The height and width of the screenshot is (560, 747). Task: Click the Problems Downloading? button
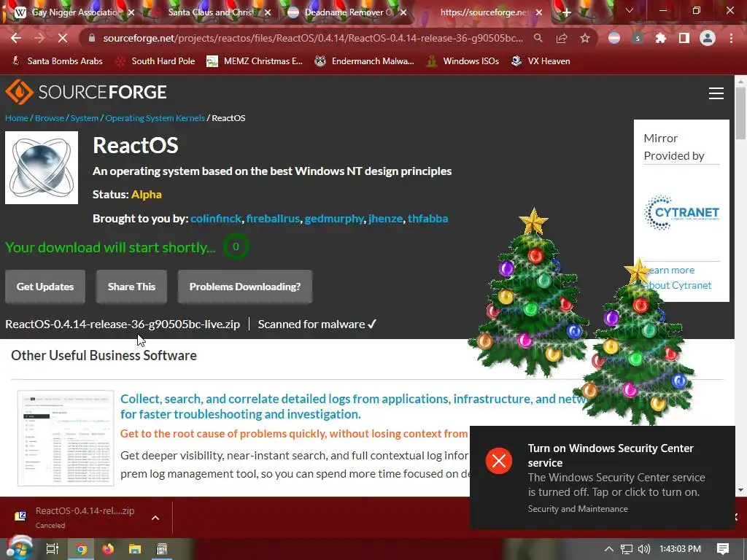[245, 287]
